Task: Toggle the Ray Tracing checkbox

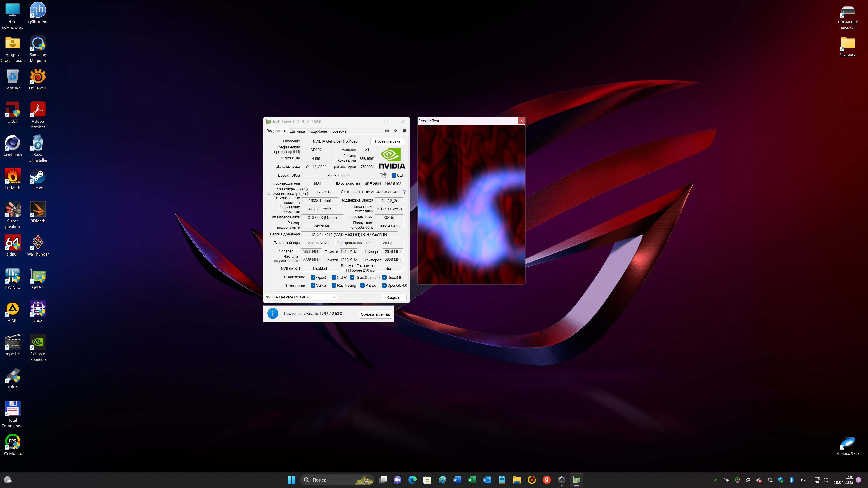Action: tap(334, 285)
